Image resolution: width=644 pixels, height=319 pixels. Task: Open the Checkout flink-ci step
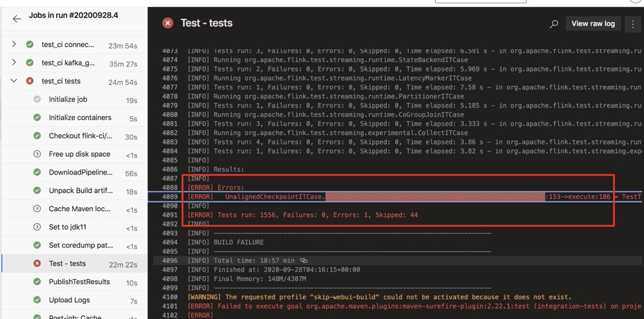pyautogui.click(x=74, y=137)
